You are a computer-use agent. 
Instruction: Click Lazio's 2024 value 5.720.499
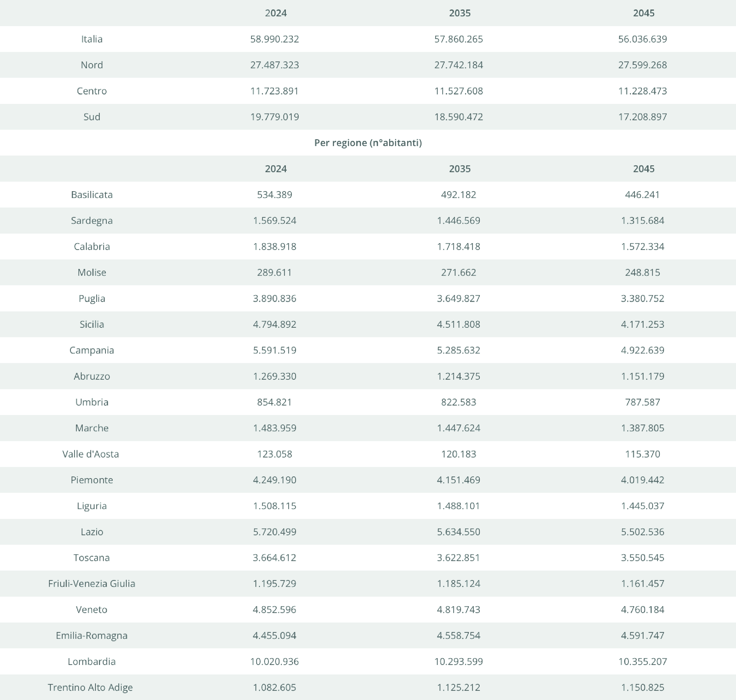[275, 532]
